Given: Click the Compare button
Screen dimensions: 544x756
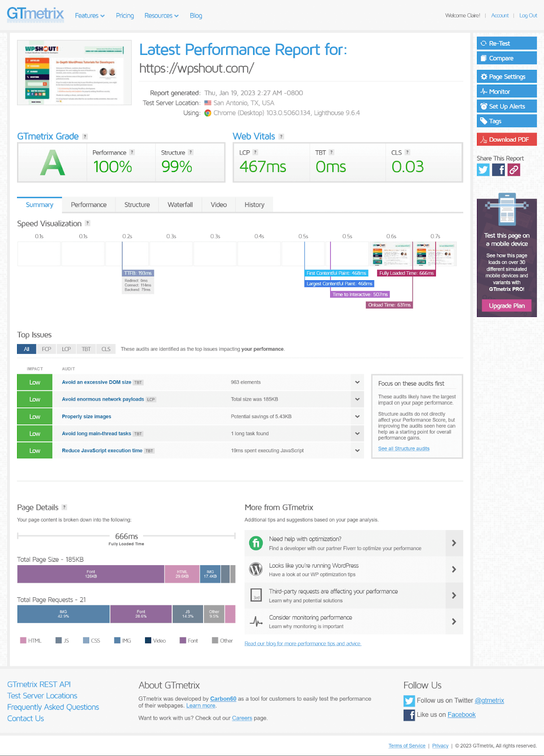Looking at the screenshot, I should (507, 58).
